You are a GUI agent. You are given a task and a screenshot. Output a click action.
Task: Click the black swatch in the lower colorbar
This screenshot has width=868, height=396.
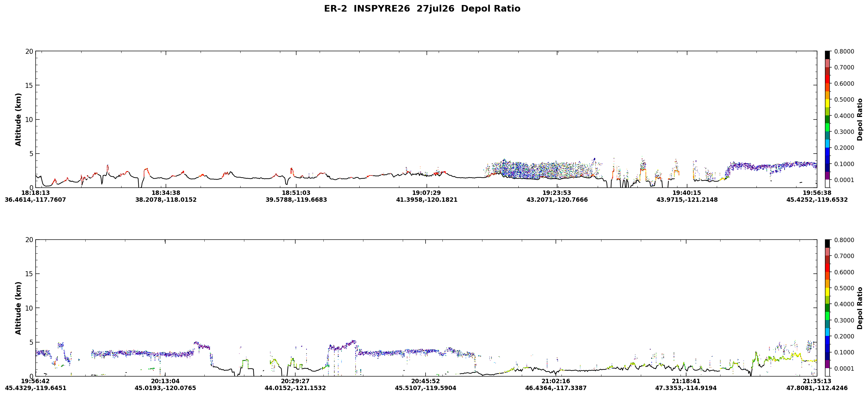[827, 244]
